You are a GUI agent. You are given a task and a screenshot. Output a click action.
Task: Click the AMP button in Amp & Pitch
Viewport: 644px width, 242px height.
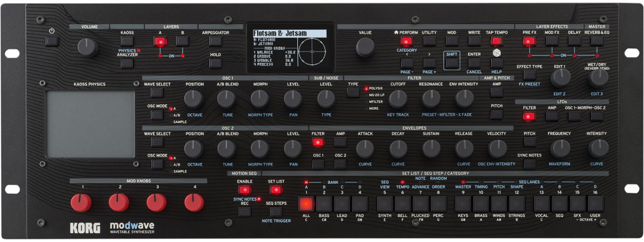pos(497,93)
